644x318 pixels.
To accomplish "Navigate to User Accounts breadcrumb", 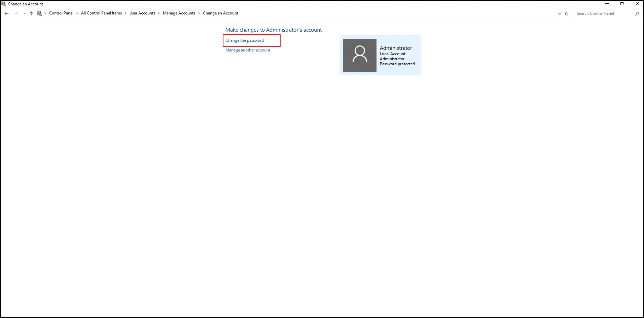I will click(x=142, y=13).
